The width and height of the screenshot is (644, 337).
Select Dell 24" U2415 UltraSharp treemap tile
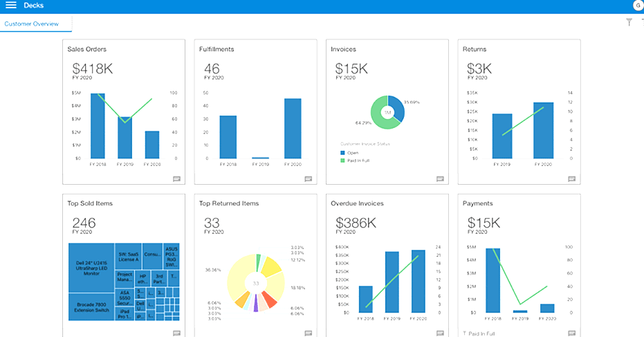tap(91, 268)
